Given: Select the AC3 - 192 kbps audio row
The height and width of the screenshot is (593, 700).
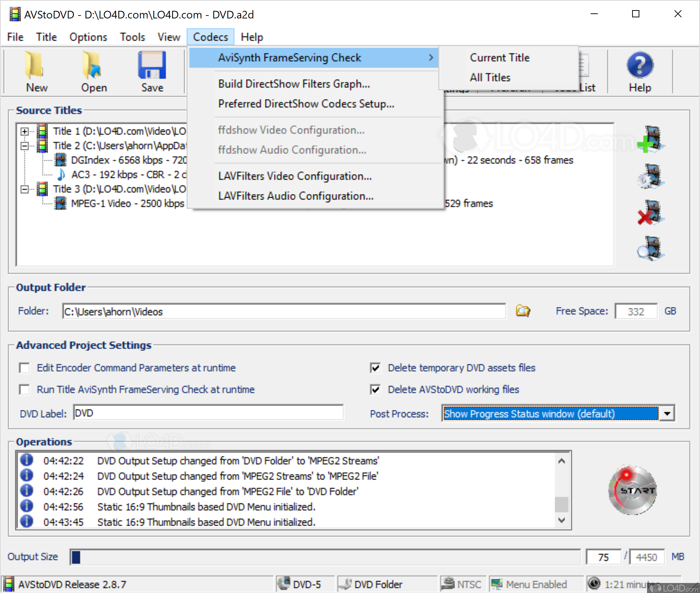Looking at the screenshot, I should (129, 174).
